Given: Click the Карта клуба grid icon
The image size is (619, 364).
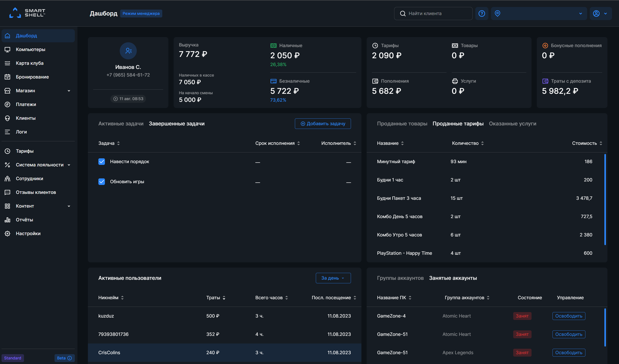Looking at the screenshot, I should coord(7,63).
